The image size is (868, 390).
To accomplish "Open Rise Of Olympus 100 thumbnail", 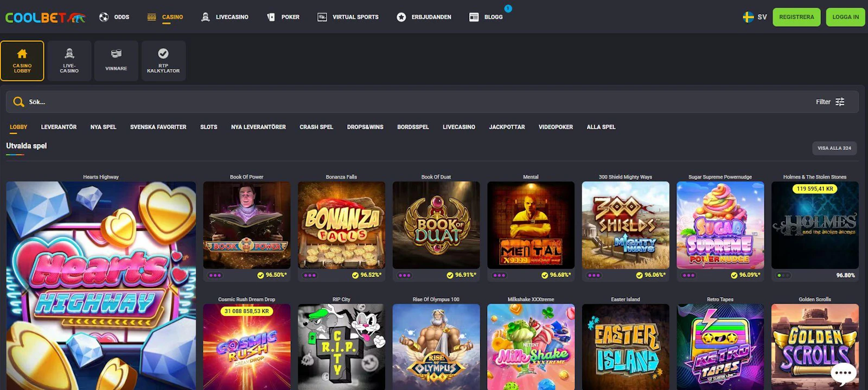I will [x=436, y=347].
